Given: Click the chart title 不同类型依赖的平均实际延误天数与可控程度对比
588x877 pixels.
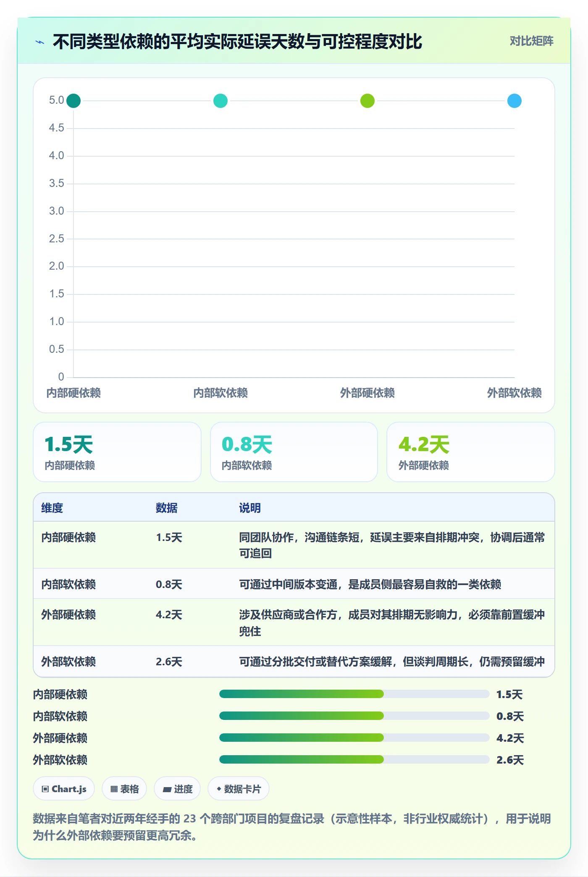Looking at the screenshot, I should (x=237, y=42).
